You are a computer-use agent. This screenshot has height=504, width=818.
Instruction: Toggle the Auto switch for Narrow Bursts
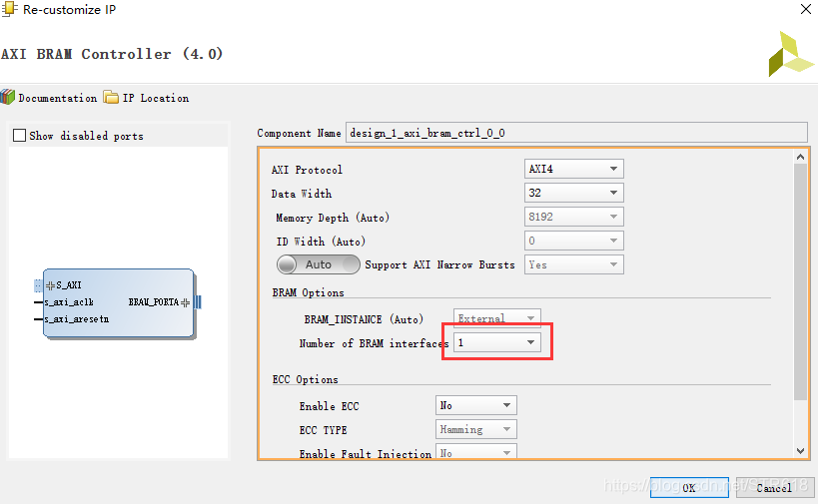[x=319, y=264]
